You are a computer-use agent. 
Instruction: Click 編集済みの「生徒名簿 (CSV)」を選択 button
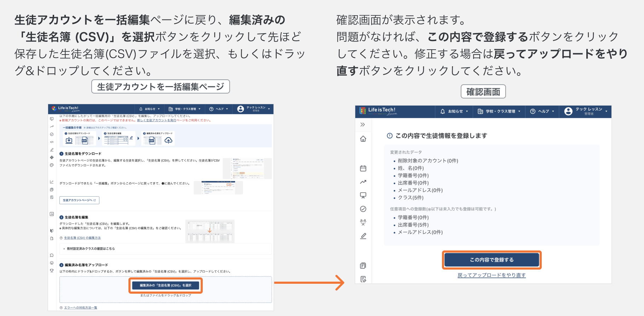[x=165, y=285]
